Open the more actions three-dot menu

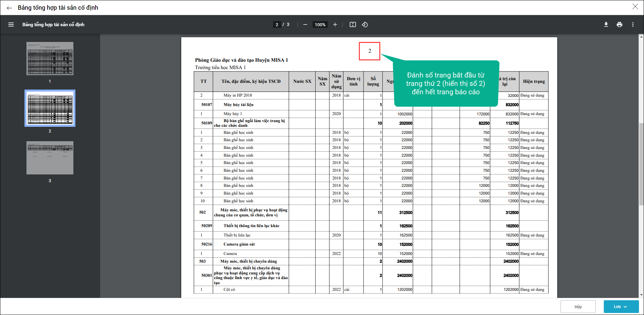point(633,24)
